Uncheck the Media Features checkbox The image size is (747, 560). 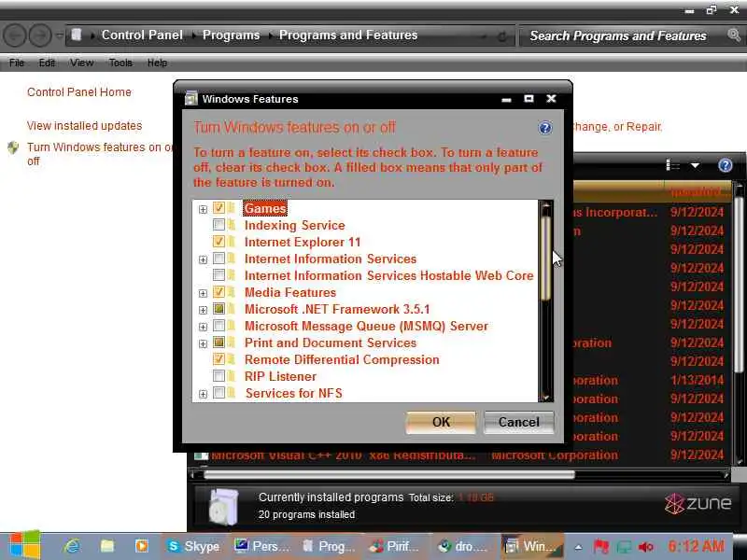tap(218, 292)
